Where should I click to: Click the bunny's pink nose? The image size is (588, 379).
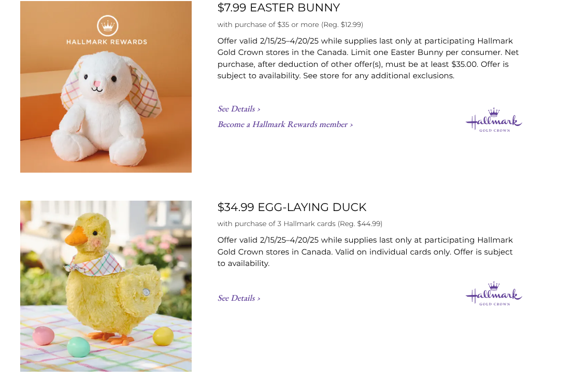[97, 83]
